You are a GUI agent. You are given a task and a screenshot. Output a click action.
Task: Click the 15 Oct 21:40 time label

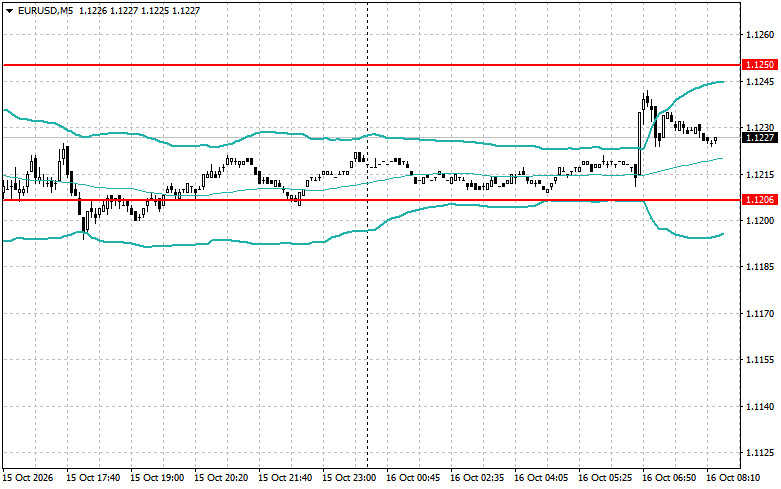pyautogui.click(x=285, y=478)
